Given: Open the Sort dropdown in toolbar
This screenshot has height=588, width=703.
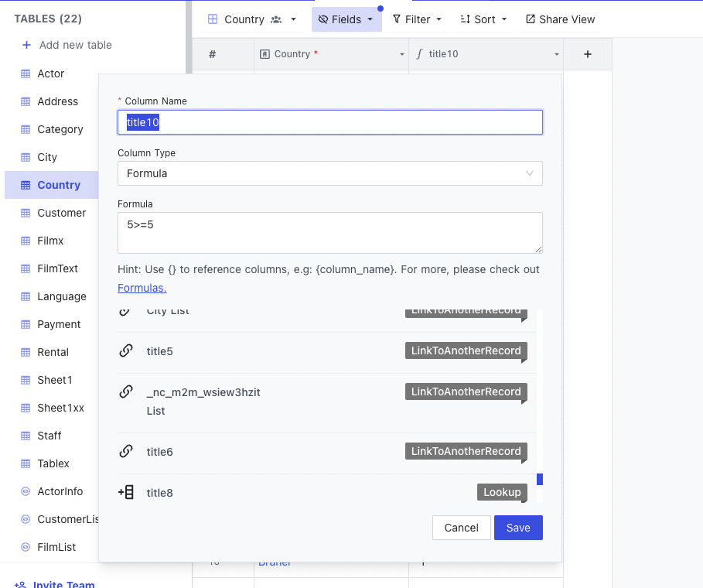Looking at the screenshot, I should pos(483,19).
